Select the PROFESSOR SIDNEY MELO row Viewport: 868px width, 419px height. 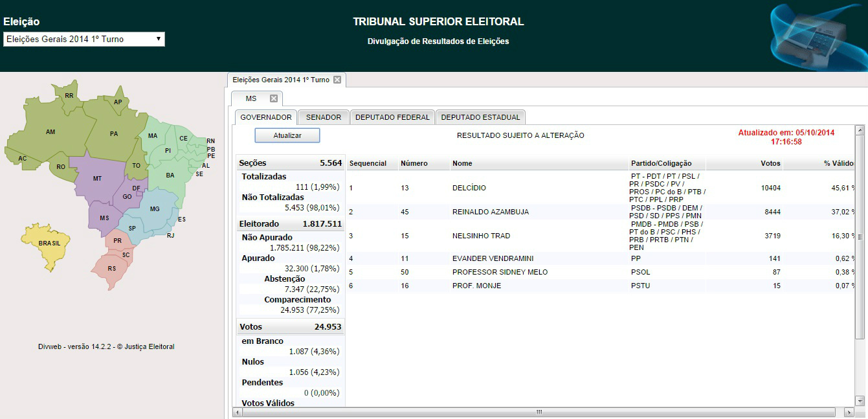[600, 272]
